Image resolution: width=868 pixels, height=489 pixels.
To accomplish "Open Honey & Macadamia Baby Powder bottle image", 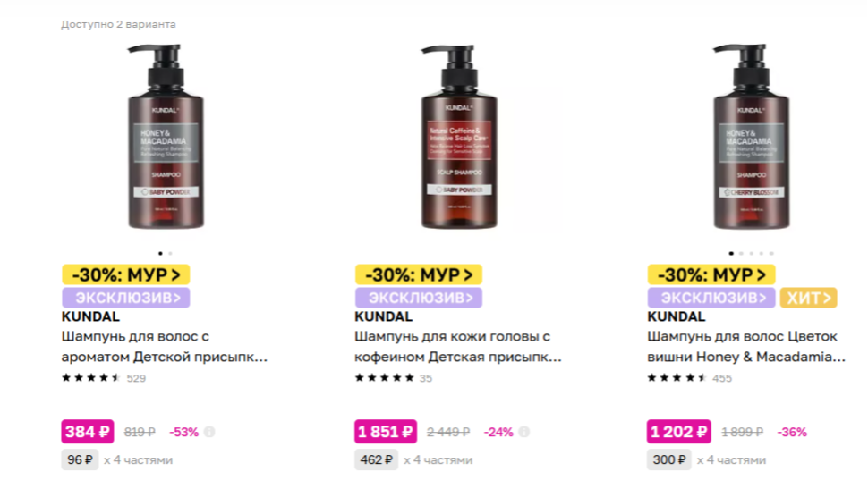I will tap(166, 137).
